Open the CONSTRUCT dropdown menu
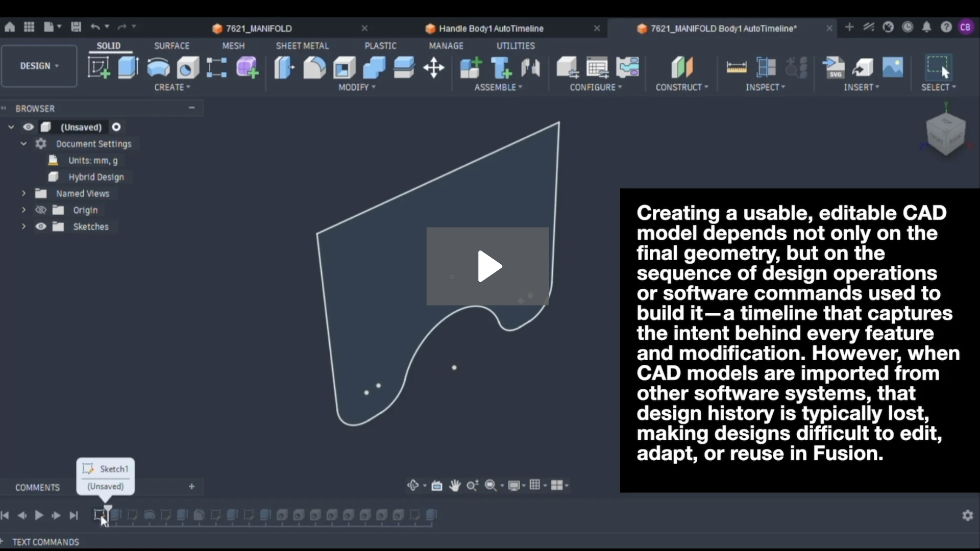This screenshot has height=551, width=980. [682, 87]
